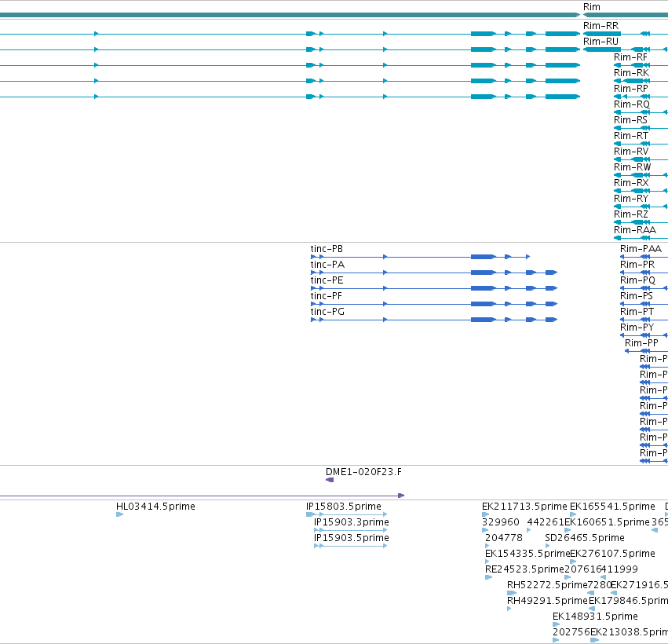Image resolution: width=668 pixels, height=644 pixels.
Task: Click the DME1-020F23.F feature label
Action: point(363,472)
